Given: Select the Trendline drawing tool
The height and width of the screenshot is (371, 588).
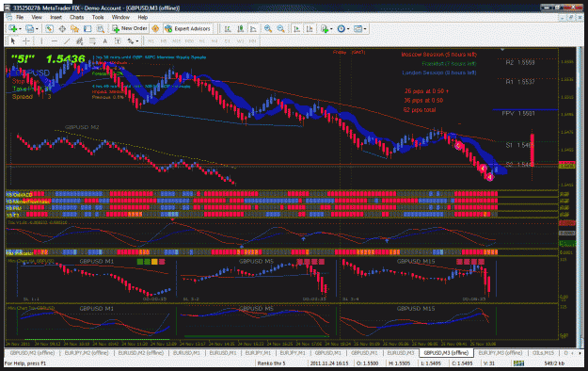Looking at the screenshot, I should (x=67, y=40).
